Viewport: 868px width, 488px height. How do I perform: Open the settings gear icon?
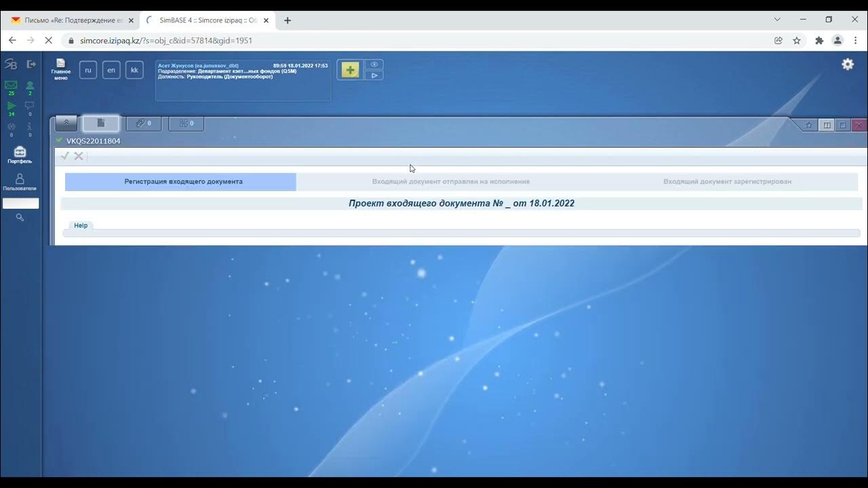(848, 64)
